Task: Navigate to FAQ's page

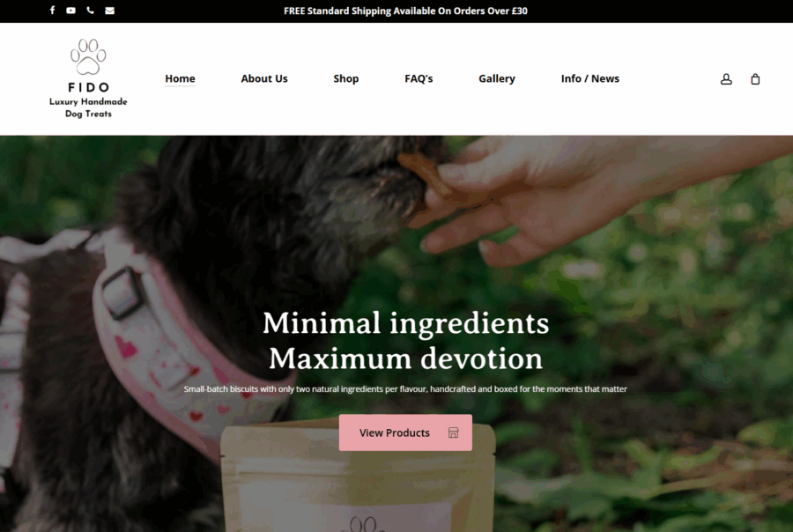Action: pyautogui.click(x=419, y=78)
